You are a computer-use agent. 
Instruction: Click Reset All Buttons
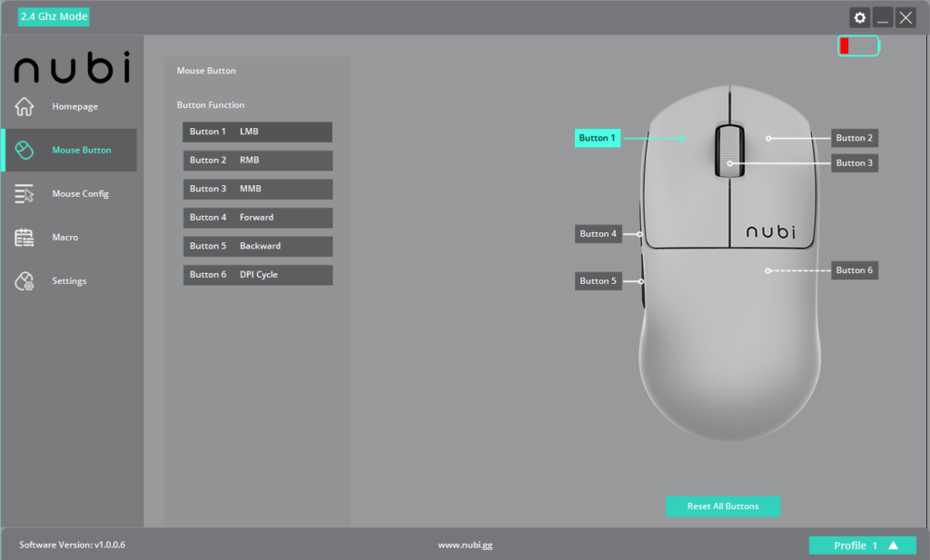(x=722, y=506)
